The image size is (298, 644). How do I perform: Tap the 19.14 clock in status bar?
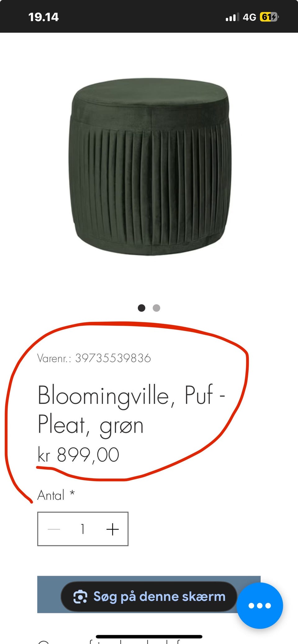tap(43, 17)
